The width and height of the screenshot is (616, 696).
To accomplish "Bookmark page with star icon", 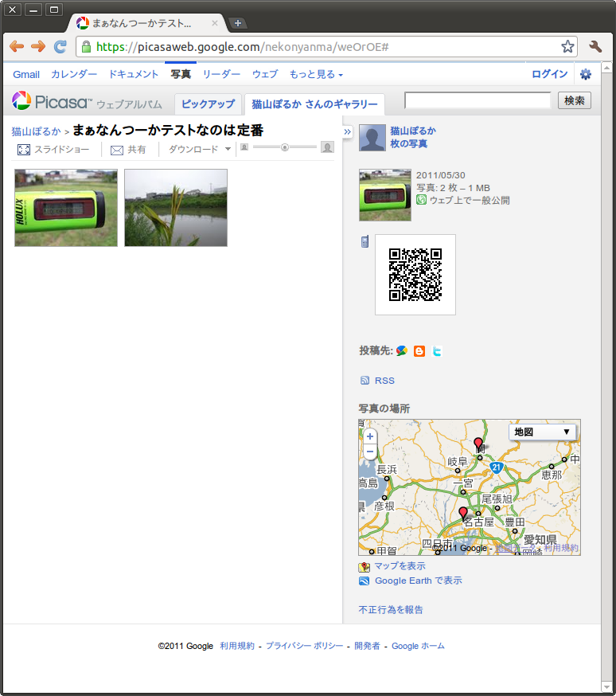I will point(567,47).
